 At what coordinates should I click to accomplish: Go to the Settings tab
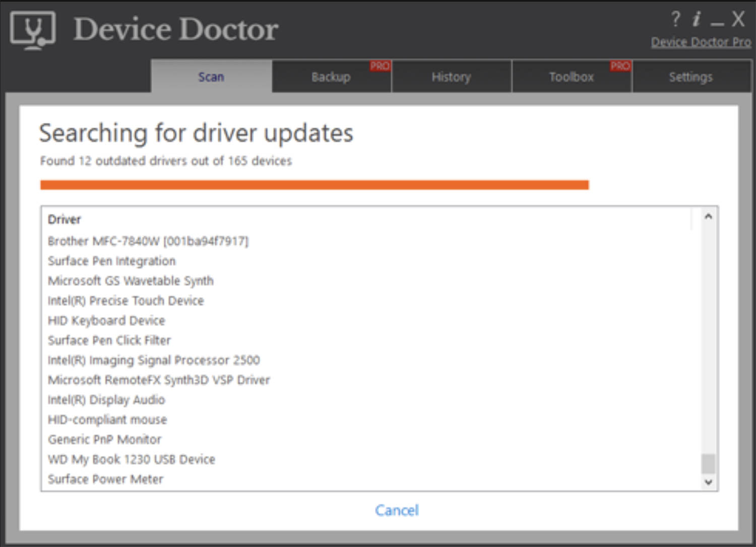point(691,77)
